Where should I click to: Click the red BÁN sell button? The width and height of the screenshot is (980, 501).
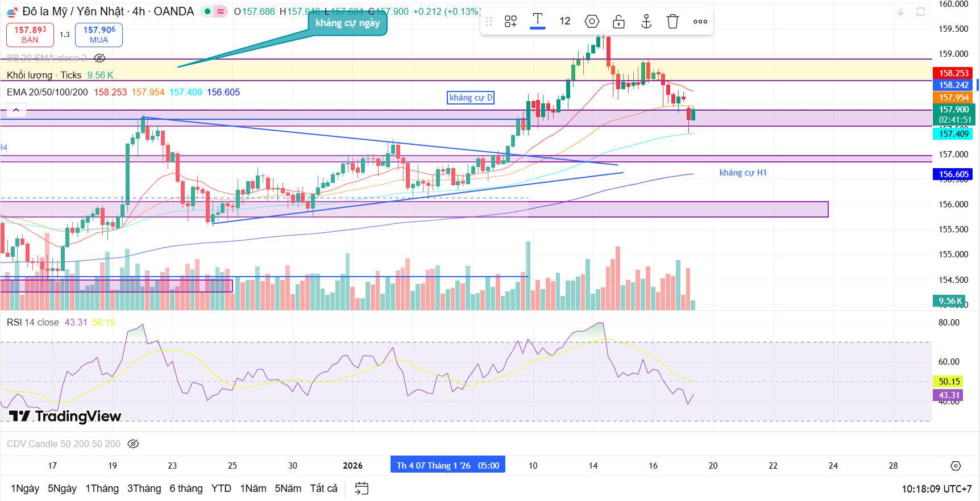30,35
